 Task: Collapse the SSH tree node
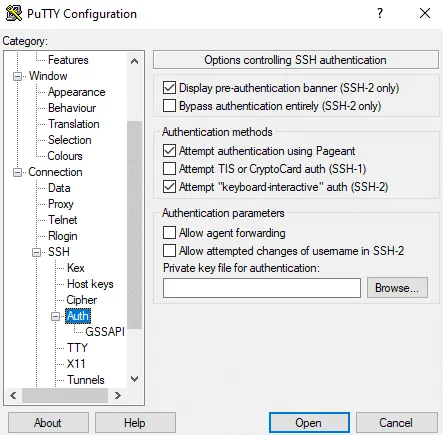tap(37, 252)
